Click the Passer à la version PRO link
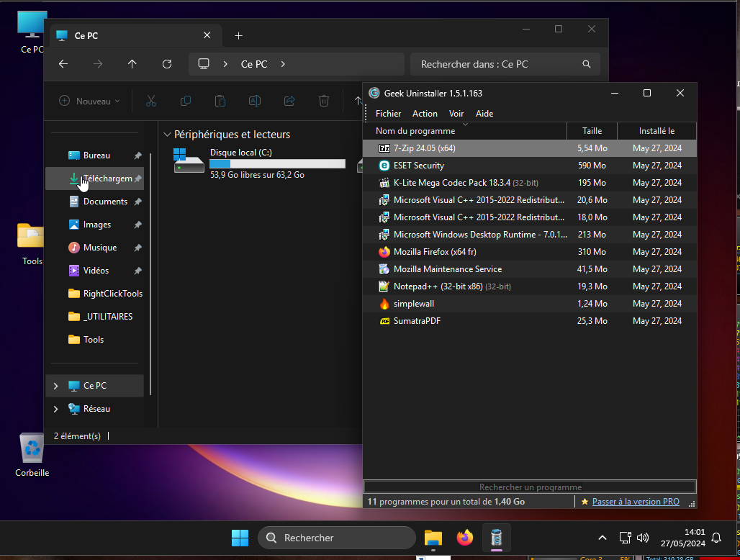The width and height of the screenshot is (740, 560). [x=636, y=502]
